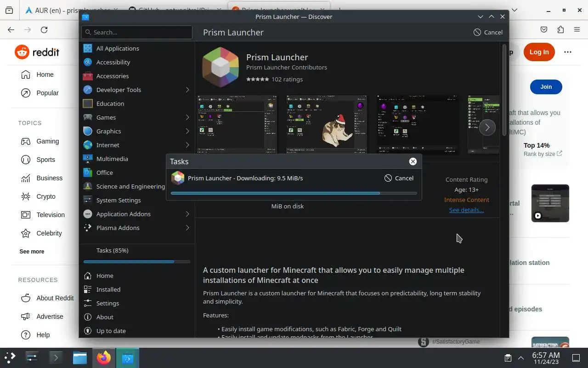Click the Discover page vertical scrollbar
588x368 pixels.
pos(504,90)
